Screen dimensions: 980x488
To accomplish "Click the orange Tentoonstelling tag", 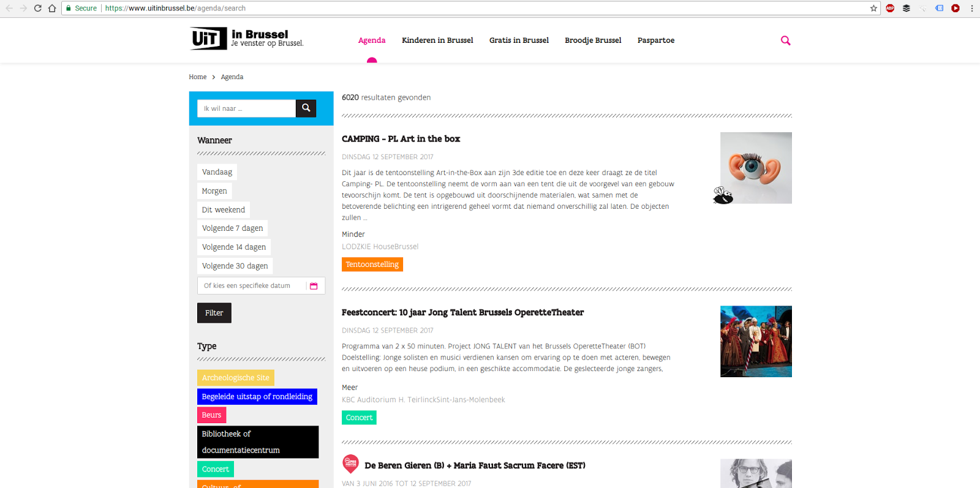I will [372, 265].
